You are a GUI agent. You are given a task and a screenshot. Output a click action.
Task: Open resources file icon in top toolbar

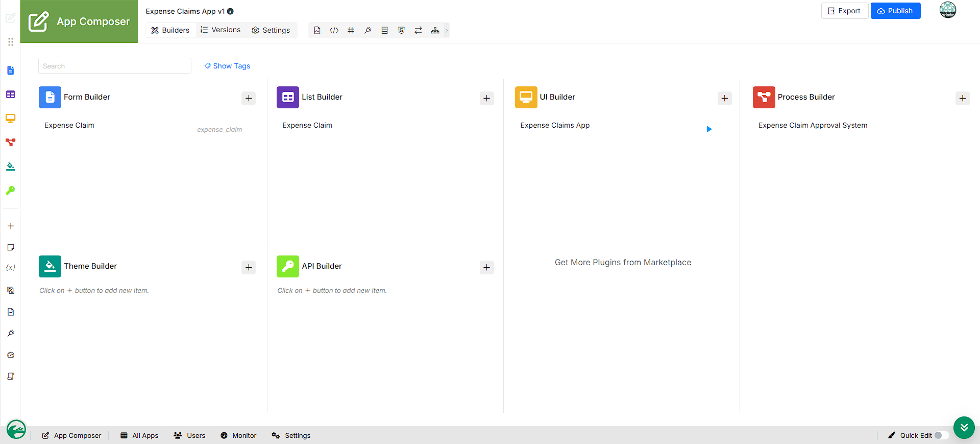coord(317,30)
